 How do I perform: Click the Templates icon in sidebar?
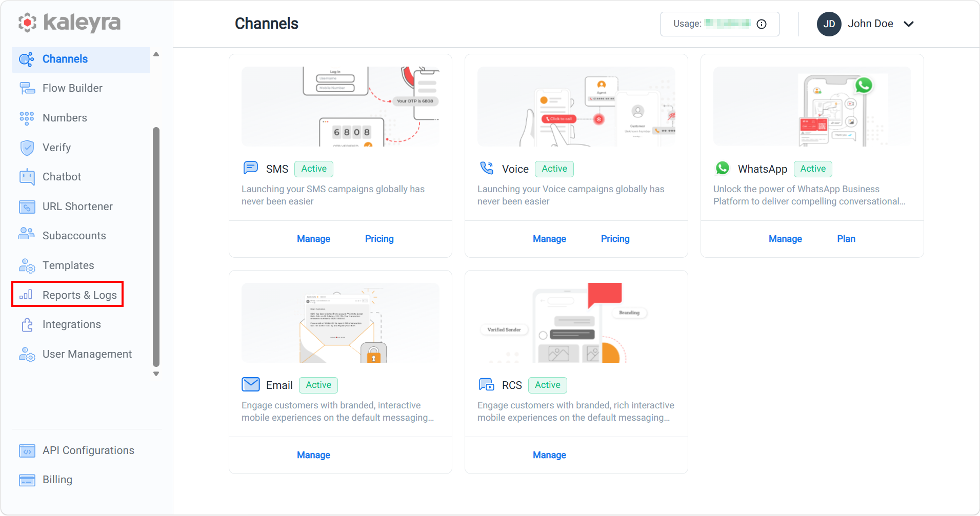(x=27, y=266)
